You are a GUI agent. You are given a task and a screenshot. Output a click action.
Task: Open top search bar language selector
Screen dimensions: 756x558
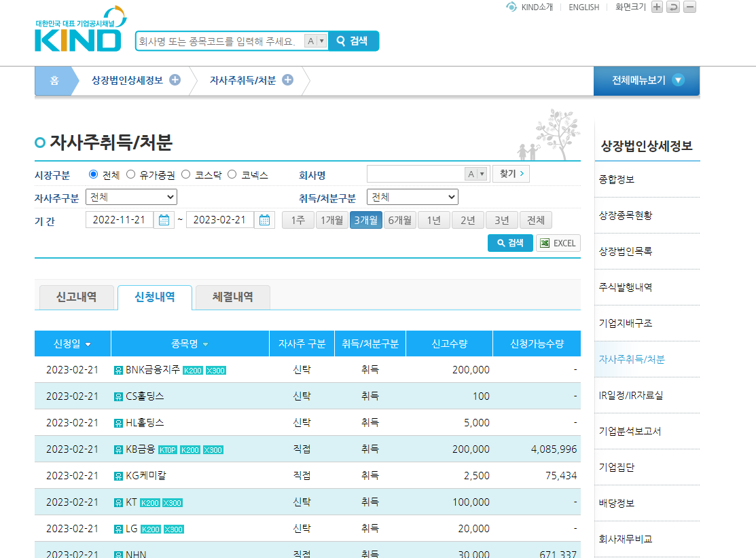click(x=316, y=41)
